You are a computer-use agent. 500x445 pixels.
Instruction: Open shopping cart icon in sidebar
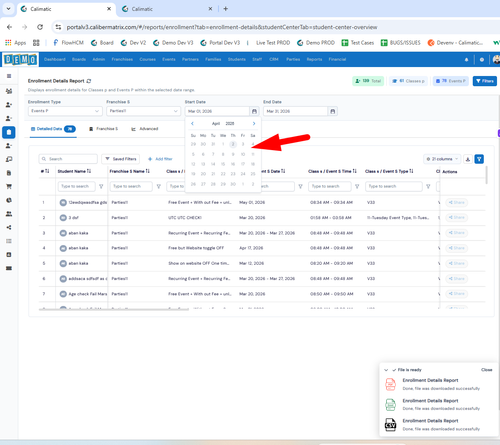click(x=9, y=187)
